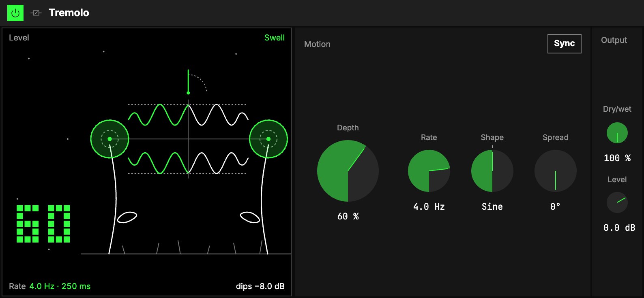This screenshot has height=298, width=644.
Task: Click the Shape knob
Action: (492, 171)
